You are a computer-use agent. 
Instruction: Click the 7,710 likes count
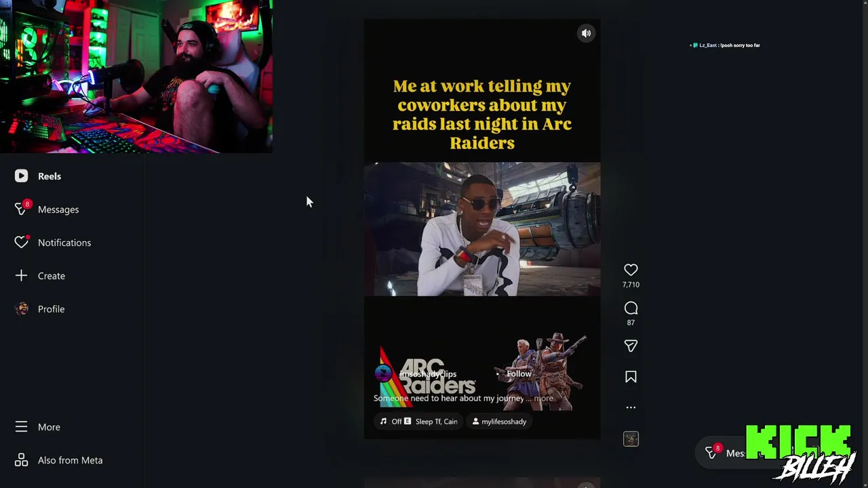pyautogui.click(x=631, y=285)
